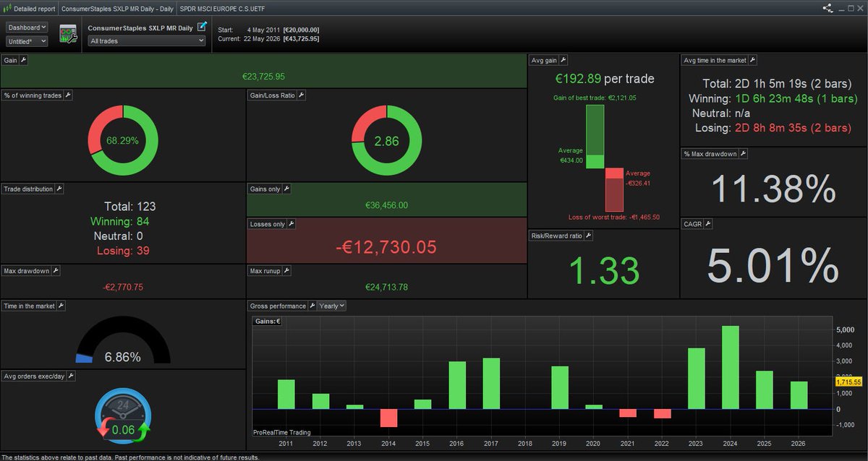
Task: Click the 11.38% max drawdown figure
Action: [x=774, y=190]
